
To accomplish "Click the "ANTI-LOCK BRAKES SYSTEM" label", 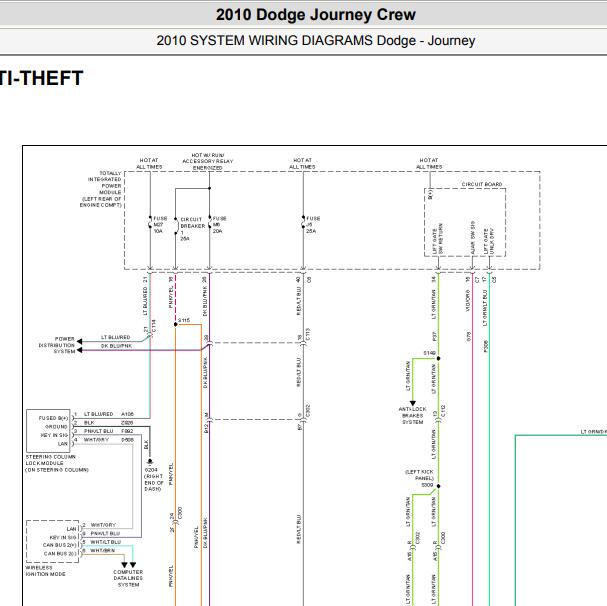I will click(x=412, y=415).
